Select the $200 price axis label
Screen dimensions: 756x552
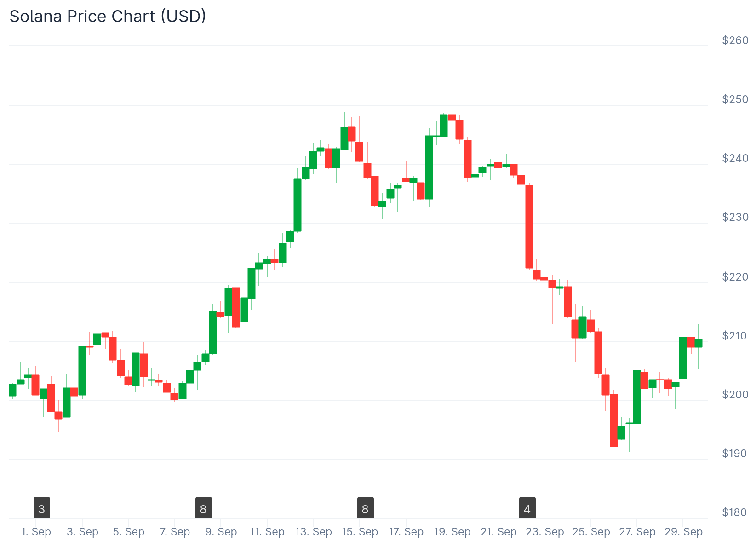click(x=735, y=395)
